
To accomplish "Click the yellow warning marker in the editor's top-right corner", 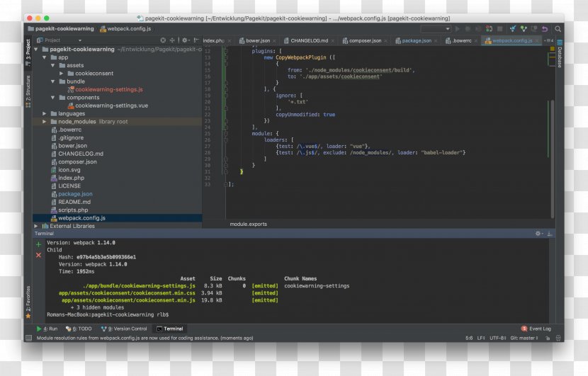I will (x=553, y=49).
